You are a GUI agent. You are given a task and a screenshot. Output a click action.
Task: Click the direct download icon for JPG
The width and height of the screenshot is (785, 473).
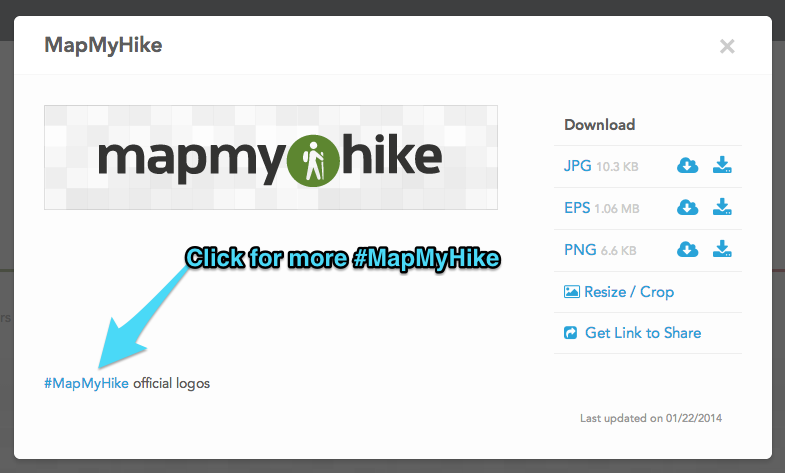(722, 165)
